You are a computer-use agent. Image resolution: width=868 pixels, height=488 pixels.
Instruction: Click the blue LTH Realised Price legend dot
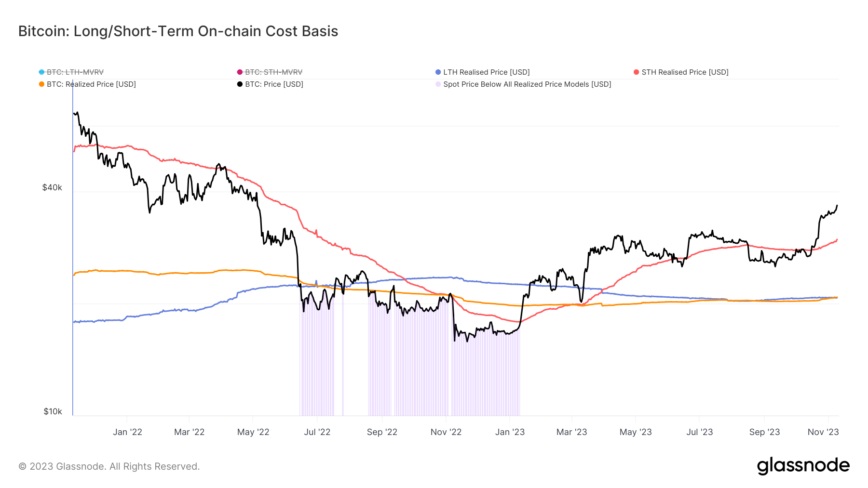coord(438,72)
